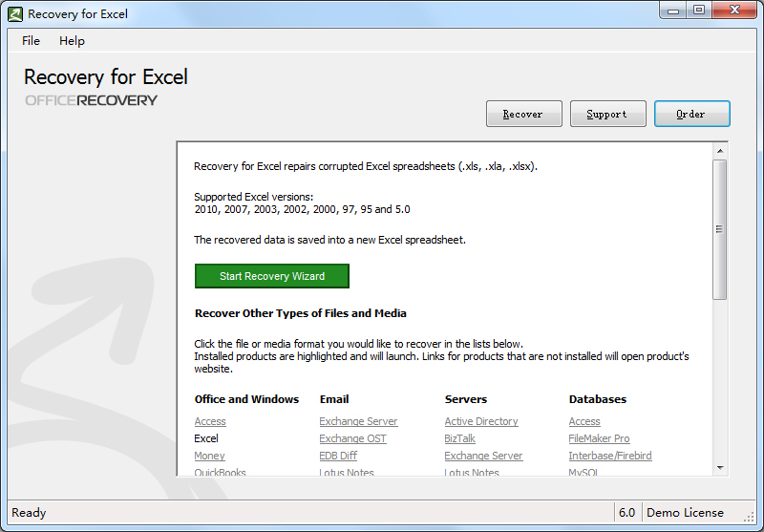The width and height of the screenshot is (764, 532).
Task: Open the Interbase/Firebird link
Action: pyautogui.click(x=610, y=456)
